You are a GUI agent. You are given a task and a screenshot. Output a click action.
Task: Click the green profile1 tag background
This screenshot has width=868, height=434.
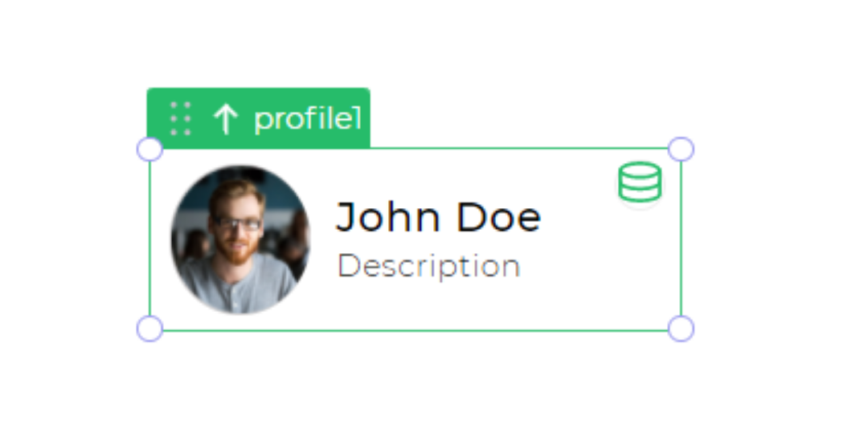pos(259,118)
